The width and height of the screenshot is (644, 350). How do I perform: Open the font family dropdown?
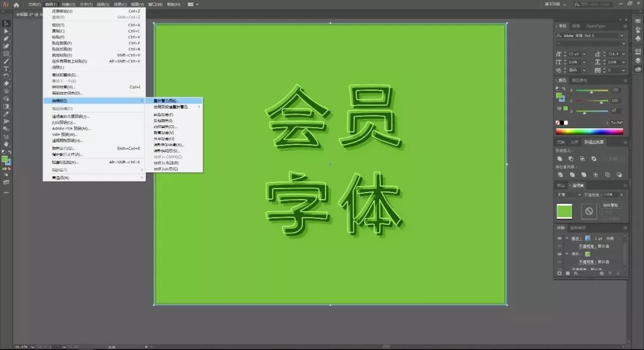pos(621,36)
